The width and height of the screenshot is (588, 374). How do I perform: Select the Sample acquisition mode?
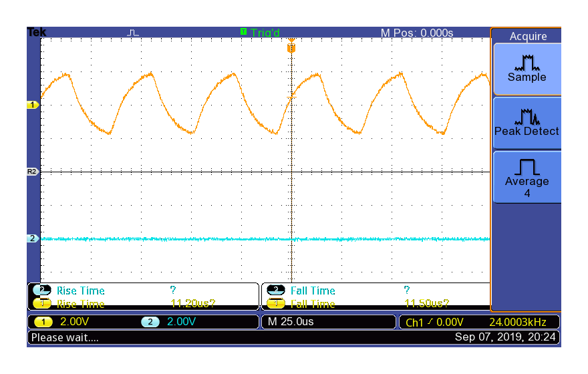pos(527,69)
